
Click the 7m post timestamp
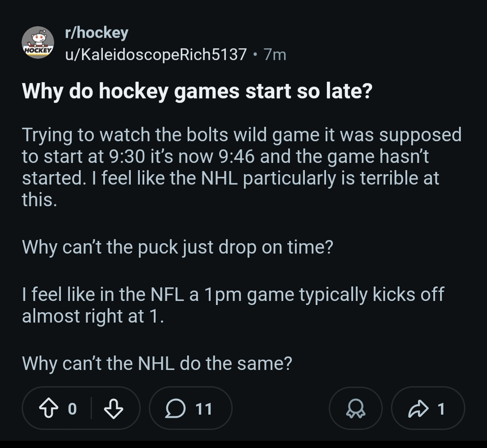pyautogui.click(x=275, y=55)
